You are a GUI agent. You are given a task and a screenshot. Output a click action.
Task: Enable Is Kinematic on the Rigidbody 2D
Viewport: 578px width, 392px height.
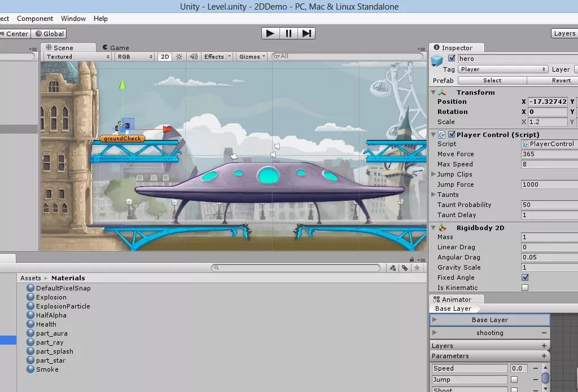524,288
